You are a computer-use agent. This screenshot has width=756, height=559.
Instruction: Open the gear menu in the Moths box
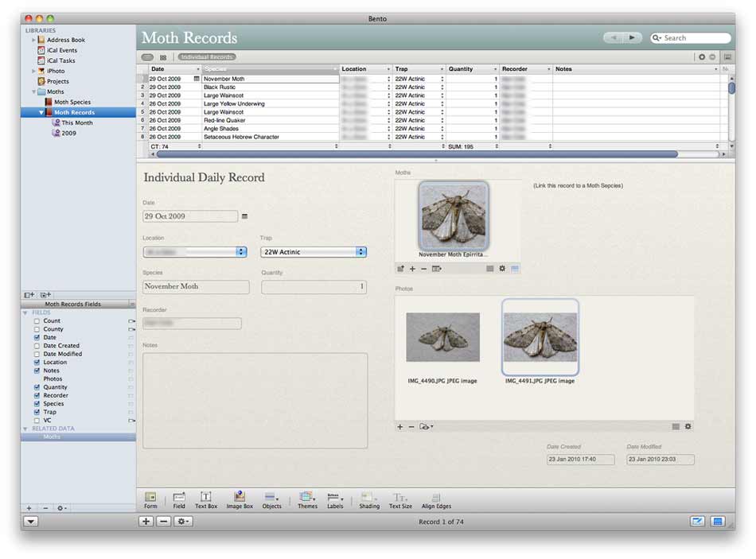502,269
